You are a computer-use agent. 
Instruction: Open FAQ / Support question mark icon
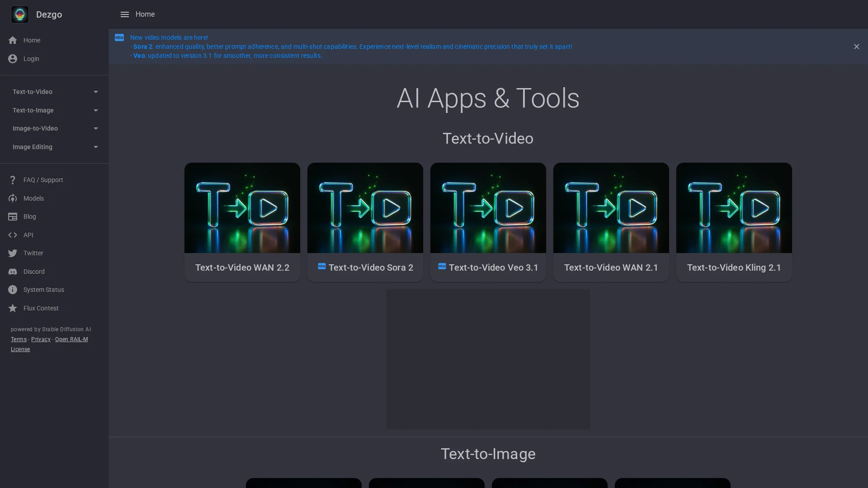13,180
